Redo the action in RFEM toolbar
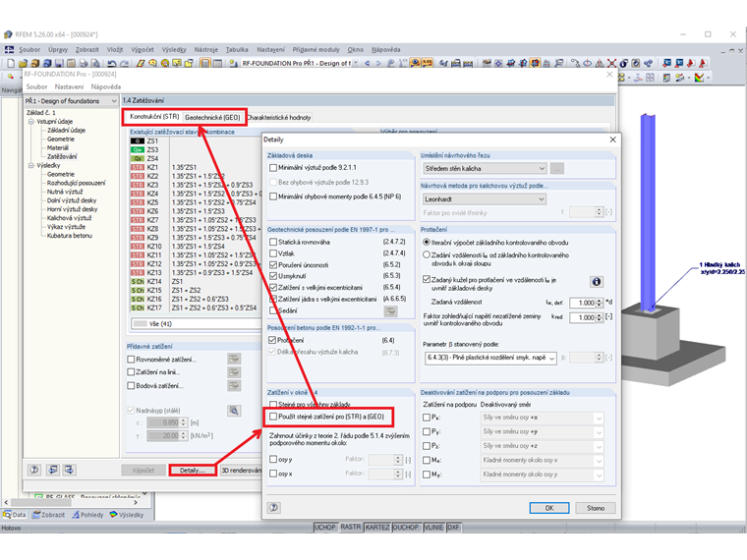Viewport: 747px width, 560px height. tap(125, 63)
